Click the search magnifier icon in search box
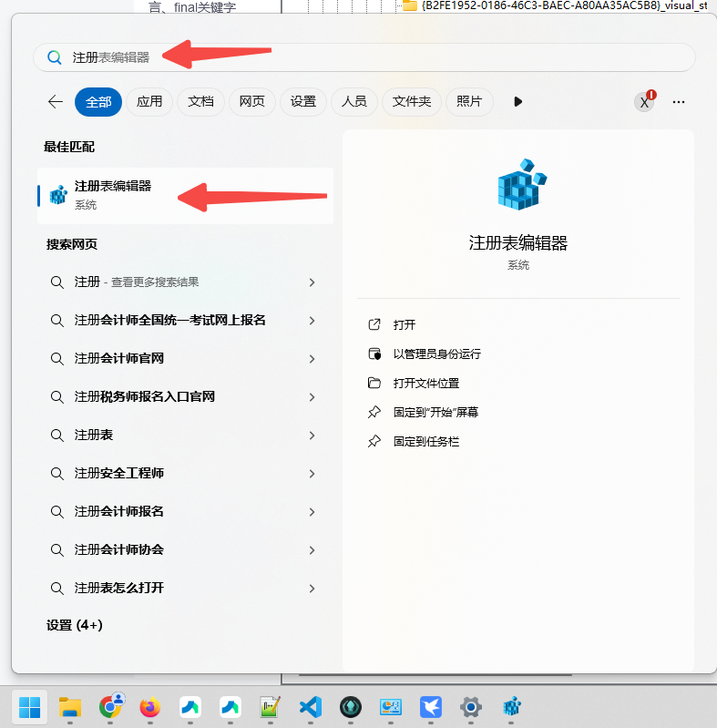Image resolution: width=717 pixels, height=728 pixels. pos(55,57)
